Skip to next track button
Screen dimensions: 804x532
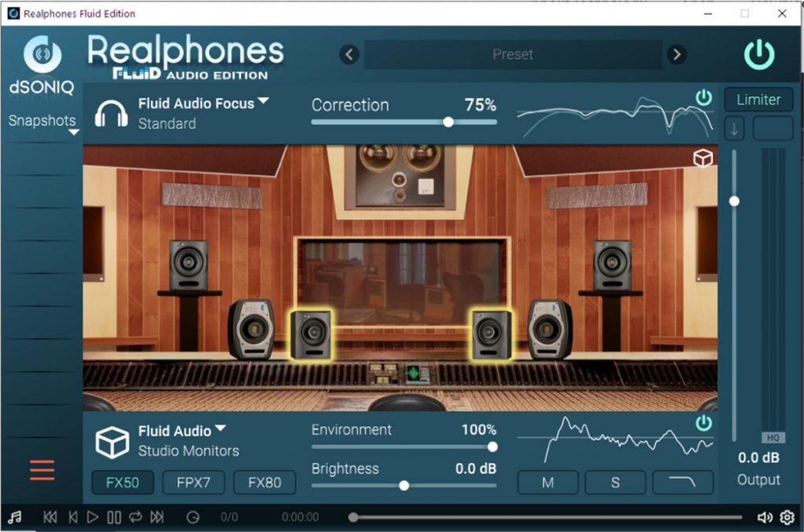coord(157,517)
